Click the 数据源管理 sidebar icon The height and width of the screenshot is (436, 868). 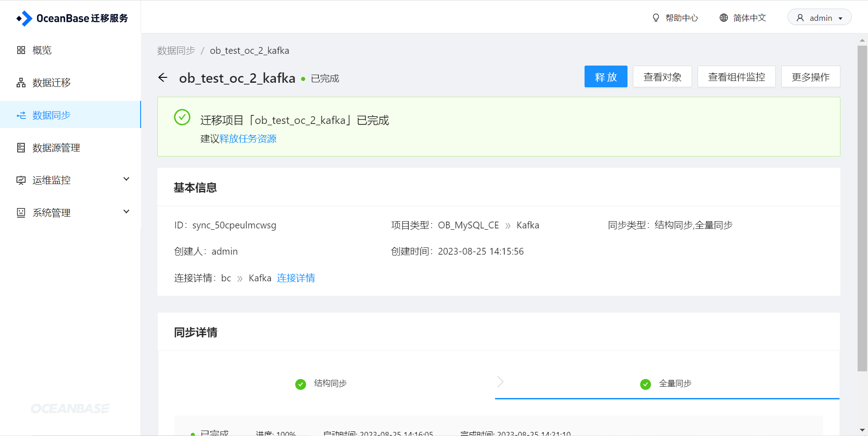21,148
